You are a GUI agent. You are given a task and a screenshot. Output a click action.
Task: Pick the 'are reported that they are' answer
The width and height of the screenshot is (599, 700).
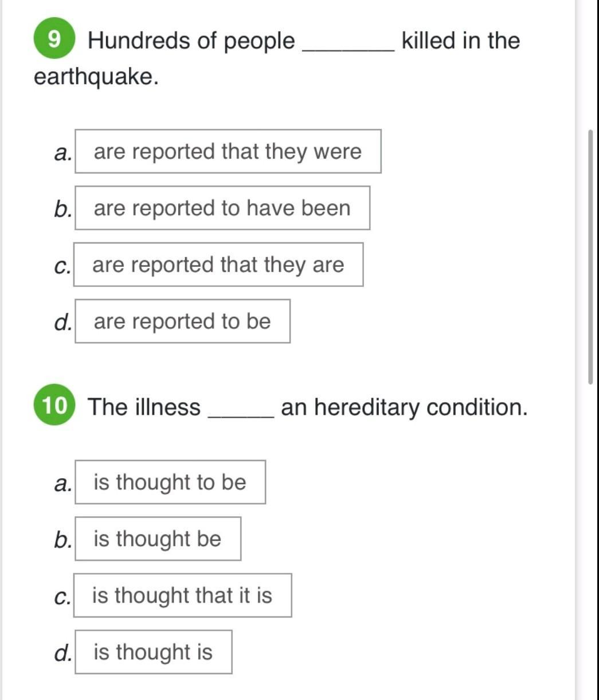tap(218, 265)
